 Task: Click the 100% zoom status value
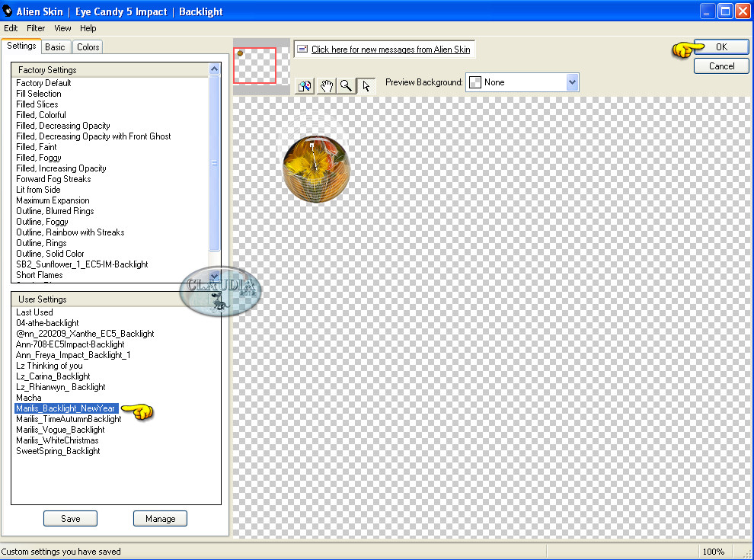pos(714,552)
